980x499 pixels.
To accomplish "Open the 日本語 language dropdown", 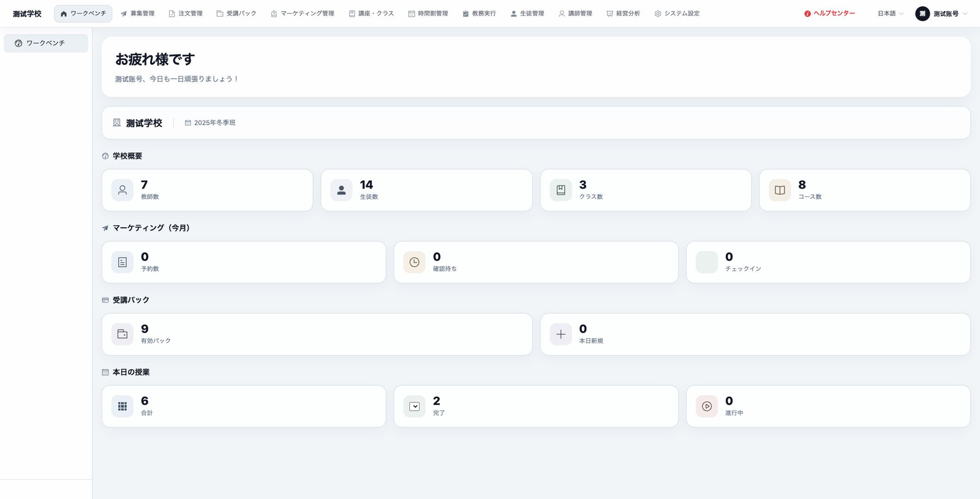I will (x=890, y=13).
